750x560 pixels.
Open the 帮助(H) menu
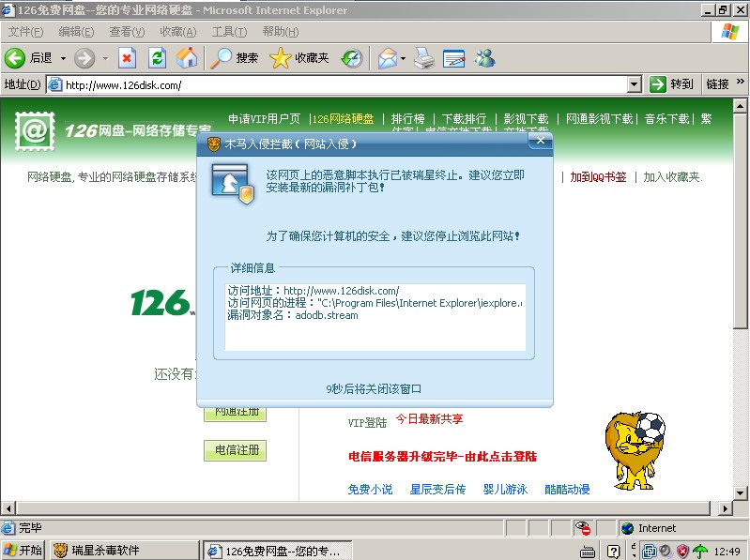coord(281,32)
